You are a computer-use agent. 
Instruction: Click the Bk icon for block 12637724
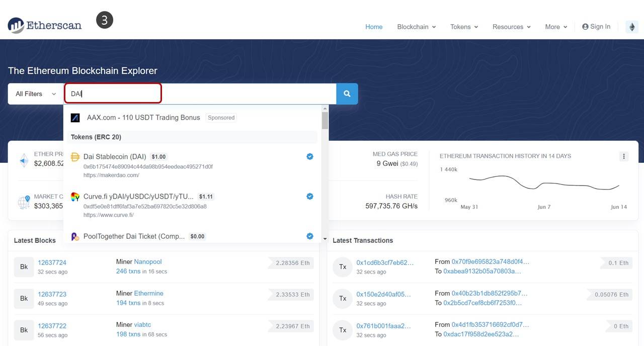24,267
